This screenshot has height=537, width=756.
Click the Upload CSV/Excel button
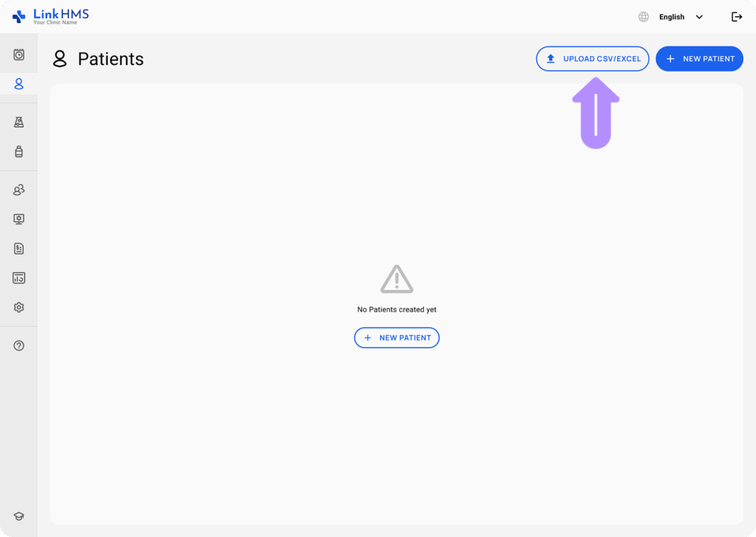coord(593,59)
